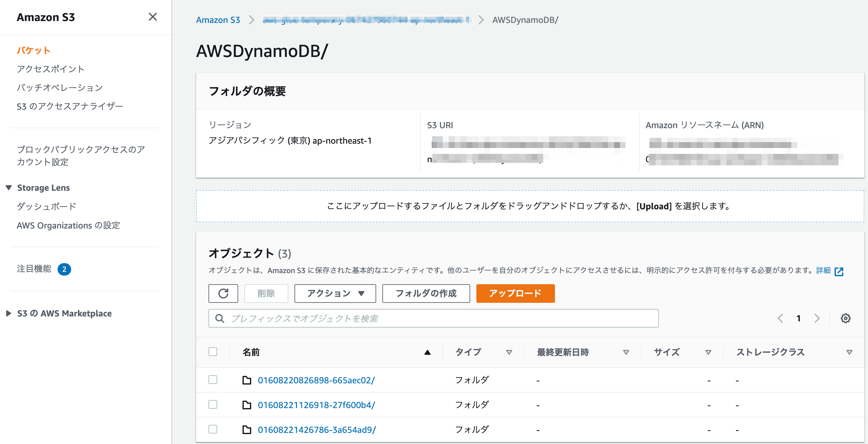
Task: Go to next page chevron
Action: pos(817,318)
